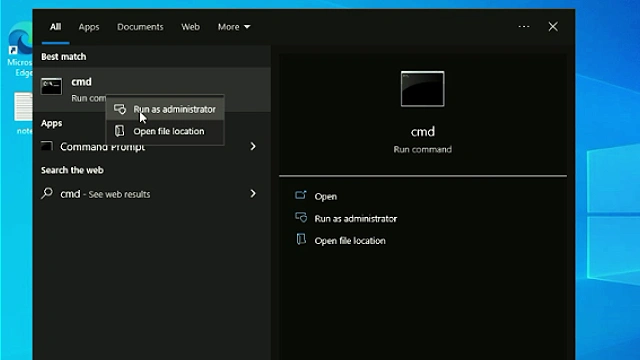Image resolution: width=640 pixels, height=360 pixels.
Task: Close the search panel with X
Action: coord(553,27)
